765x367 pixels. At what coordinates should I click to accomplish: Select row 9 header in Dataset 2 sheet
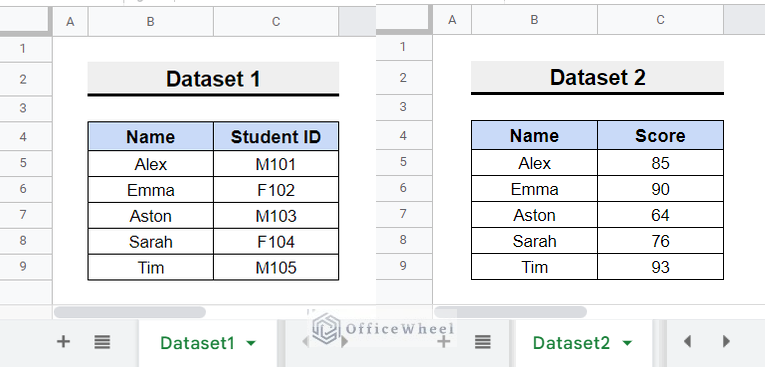coord(403,265)
